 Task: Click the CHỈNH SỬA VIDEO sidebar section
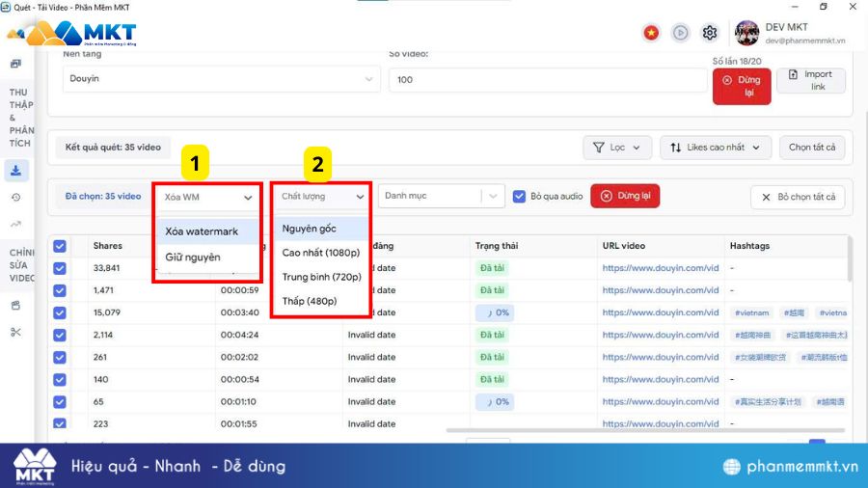(x=21, y=265)
